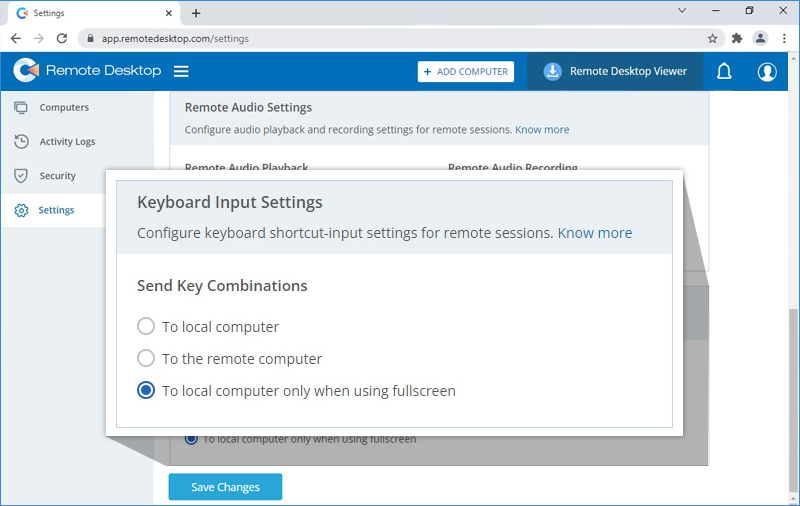Open 'Know more' link under Keyboard Input Settings
Image resolution: width=800 pixels, height=506 pixels.
pos(594,233)
